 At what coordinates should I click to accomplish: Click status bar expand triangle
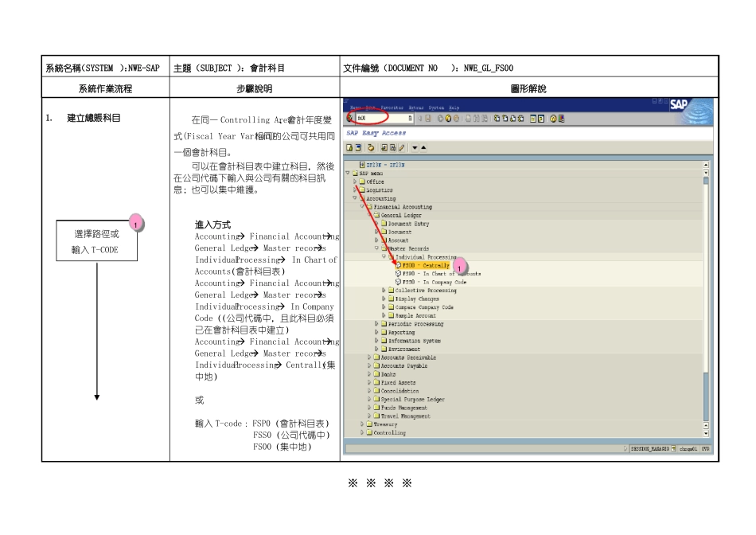point(625,449)
